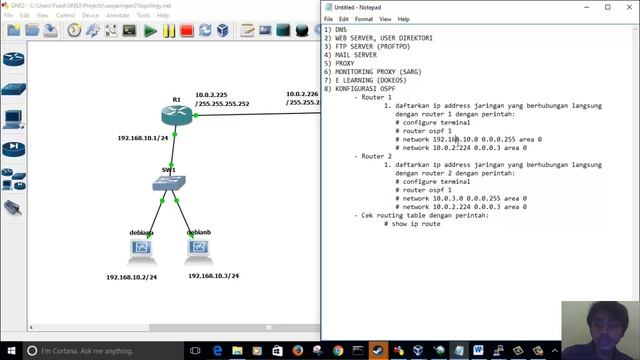
Task: Click the 192.168.10.2/24 label under debiana
Action: [x=131, y=277]
